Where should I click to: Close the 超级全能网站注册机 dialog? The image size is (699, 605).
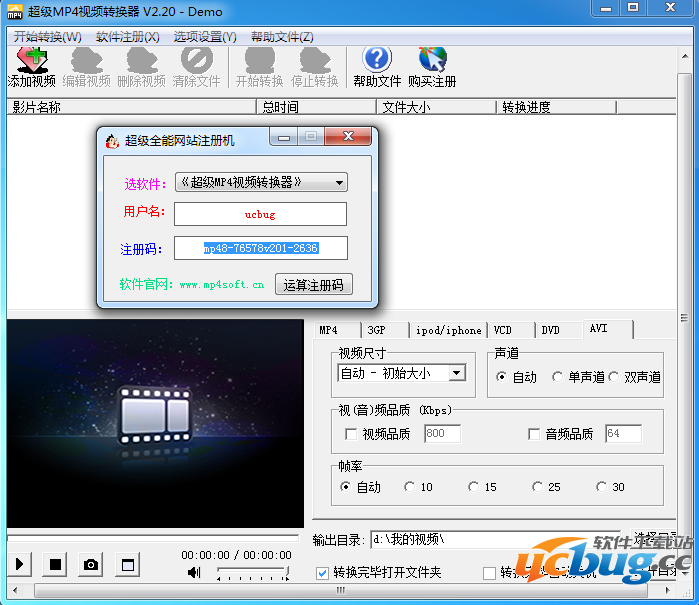coord(348,136)
